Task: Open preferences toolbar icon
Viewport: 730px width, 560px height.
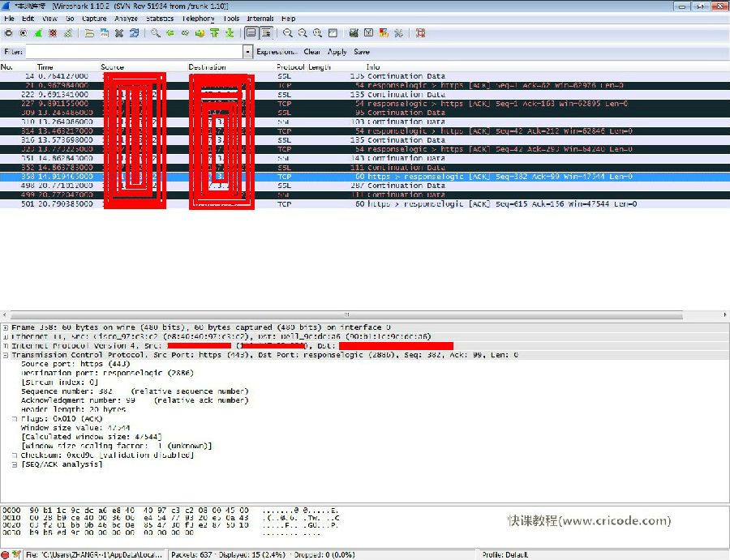Action: [x=398, y=33]
